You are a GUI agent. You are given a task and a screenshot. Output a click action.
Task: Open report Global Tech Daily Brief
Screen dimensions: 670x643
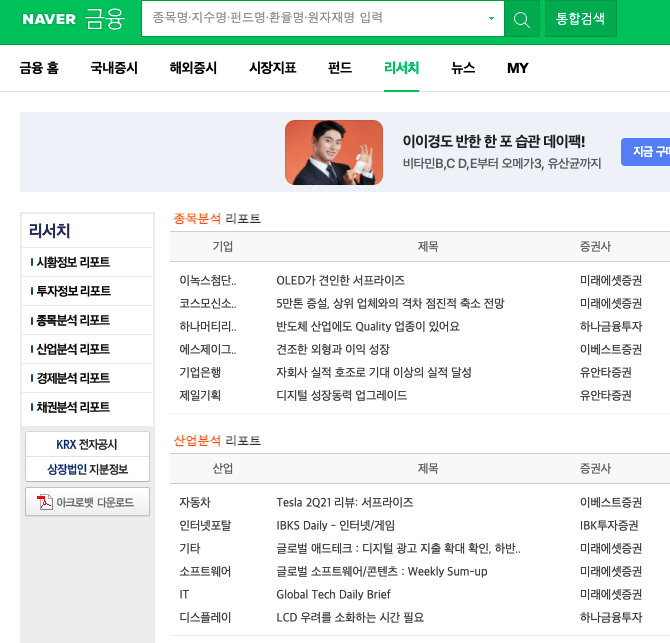(333, 595)
